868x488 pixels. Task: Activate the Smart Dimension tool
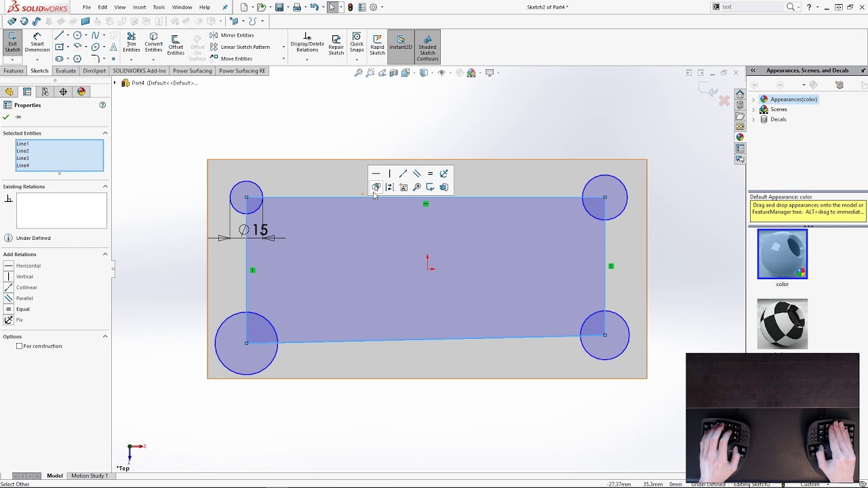click(37, 42)
